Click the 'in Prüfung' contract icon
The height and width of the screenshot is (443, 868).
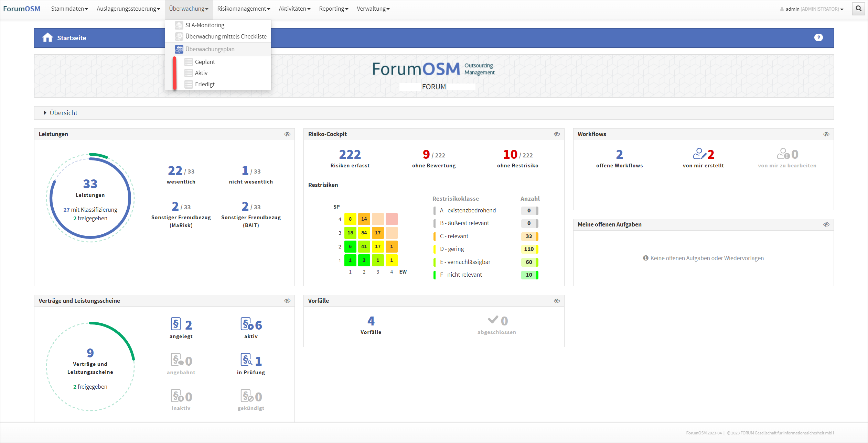click(246, 360)
